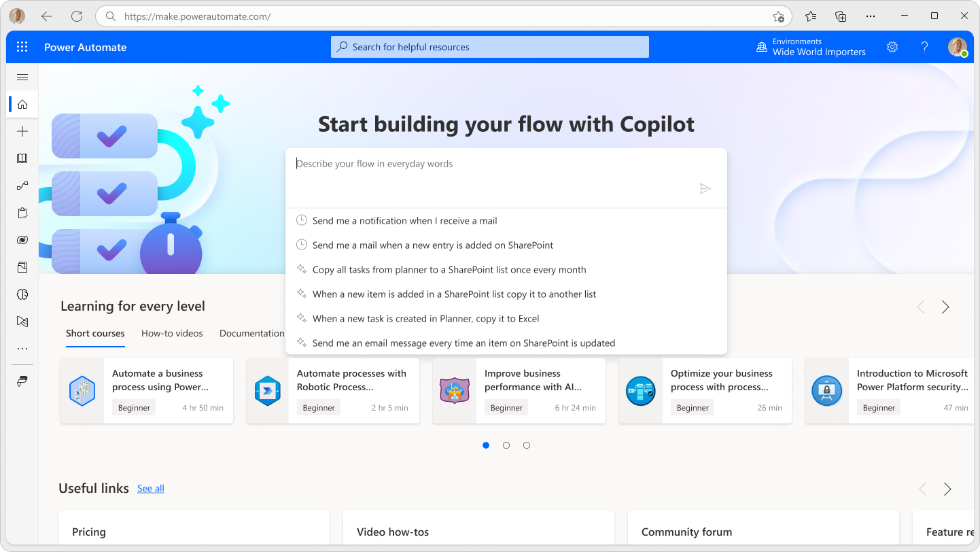This screenshot has width=980, height=552.
Task: Open 'Improve business performance with AI' course
Action: (519, 391)
